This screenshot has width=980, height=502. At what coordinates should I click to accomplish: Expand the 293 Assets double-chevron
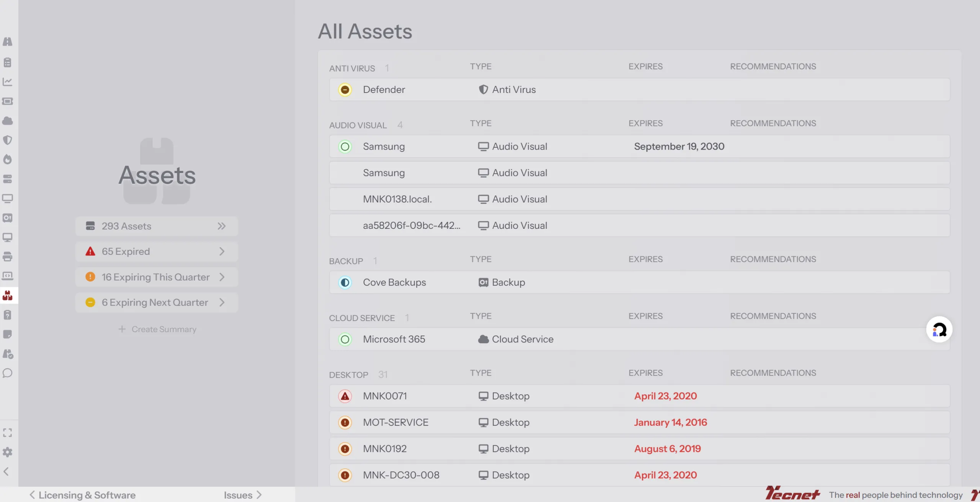pyautogui.click(x=221, y=226)
